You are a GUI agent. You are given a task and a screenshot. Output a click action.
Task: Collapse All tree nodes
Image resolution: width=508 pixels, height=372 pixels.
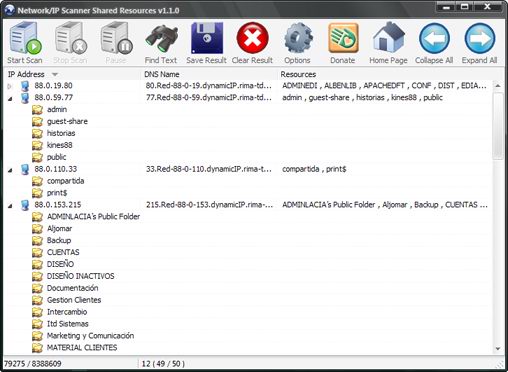pyautogui.click(x=434, y=43)
